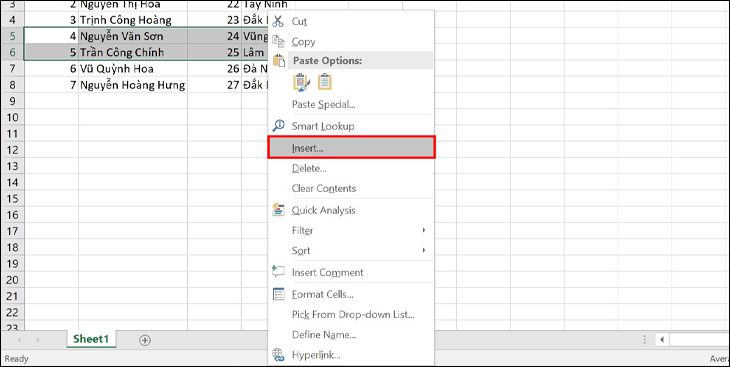
Task: Select row header 4
Action: click(x=12, y=20)
